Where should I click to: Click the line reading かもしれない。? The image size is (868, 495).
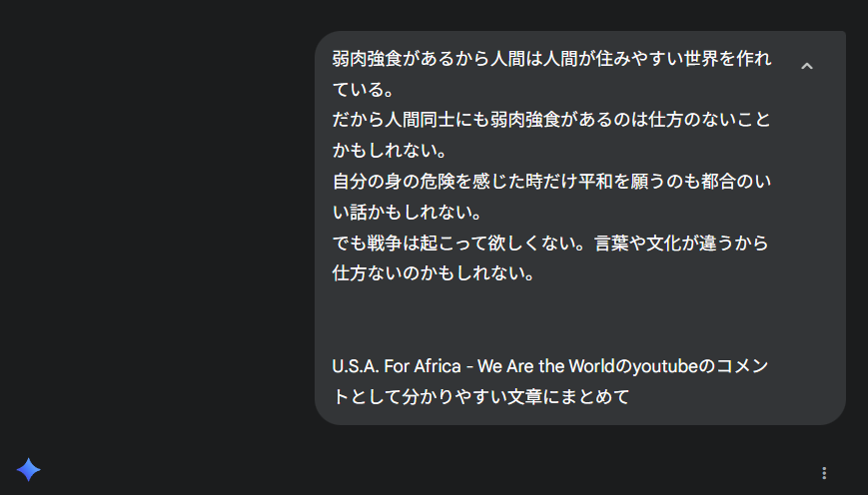pos(390,151)
